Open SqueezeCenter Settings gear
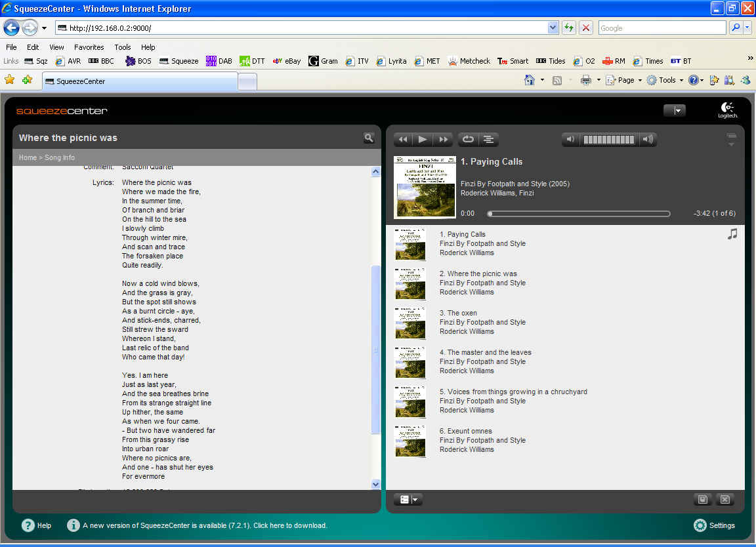The height and width of the screenshot is (547, 756). tap(700, 525)
